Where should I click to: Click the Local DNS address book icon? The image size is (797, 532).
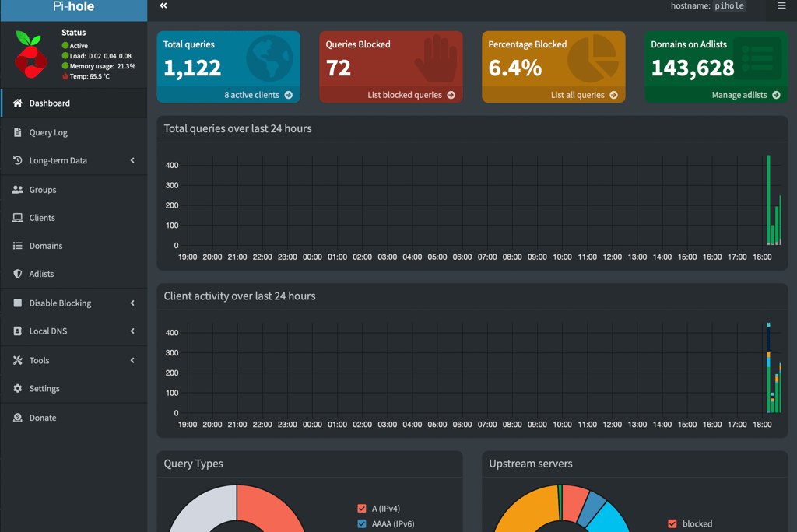pos(18,331)
